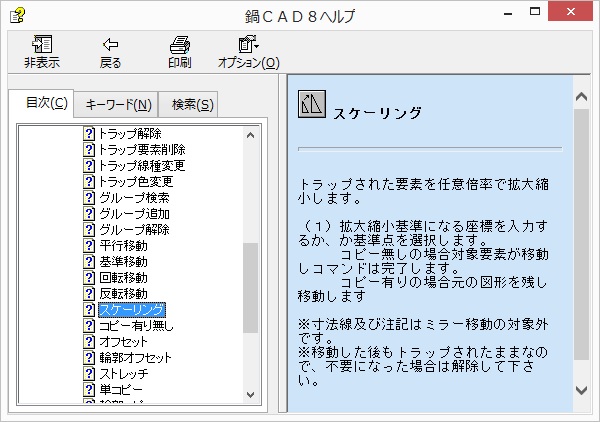Open the オプション(O) options icon
600x422 pixels.
coord(249,44)
